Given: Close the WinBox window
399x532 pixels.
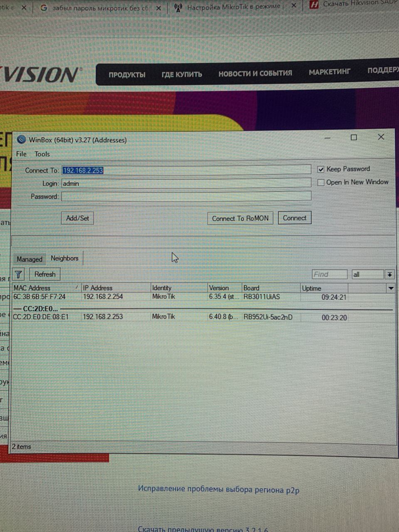Looking at the screenshot, I should (381, 137).
